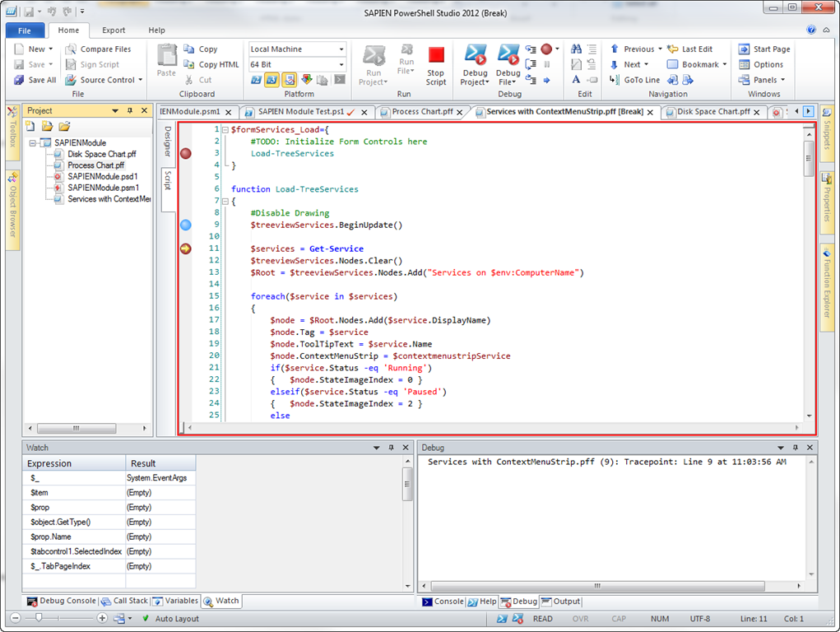The width and height of the screenshot is (840, 632).
Task: Click the binoculars Find icon
Action: pos(576,49)
